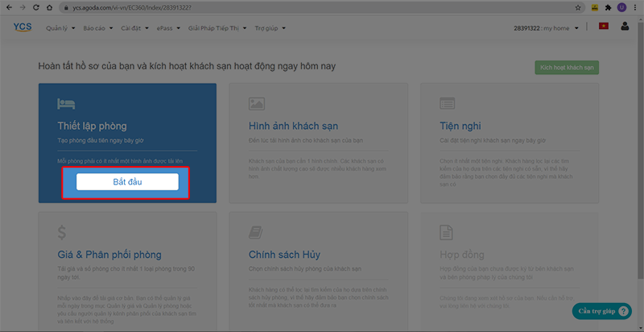644x332 pixels.
Task: Click the Cần trợ giúp button
Action: 596,312
